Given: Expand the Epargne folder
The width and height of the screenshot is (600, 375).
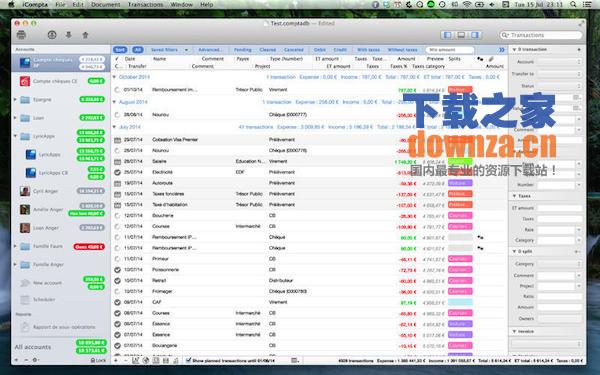Looking at the screenshot, I should pos(15,99).
